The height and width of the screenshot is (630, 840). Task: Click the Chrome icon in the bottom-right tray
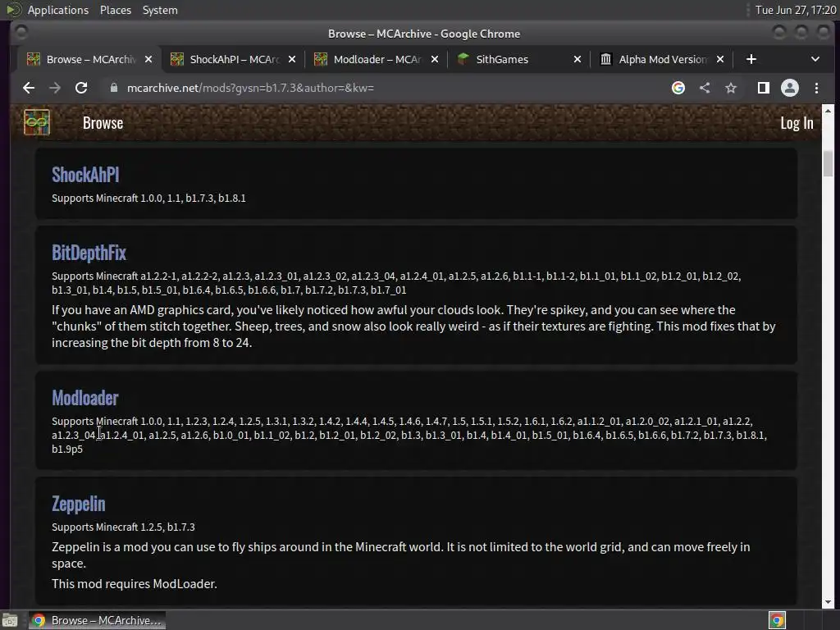point(777,620)
